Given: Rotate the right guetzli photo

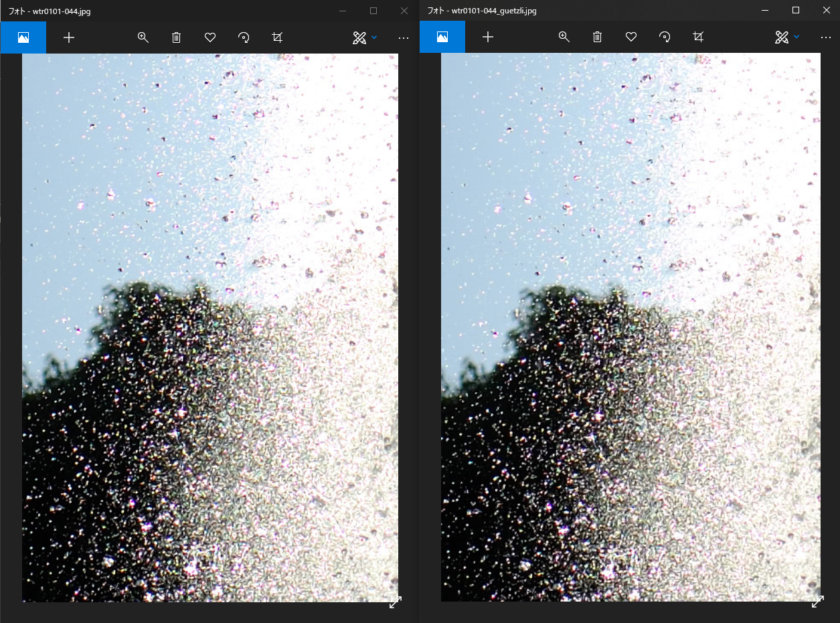Looking at the screenshot, I should 665,37.
